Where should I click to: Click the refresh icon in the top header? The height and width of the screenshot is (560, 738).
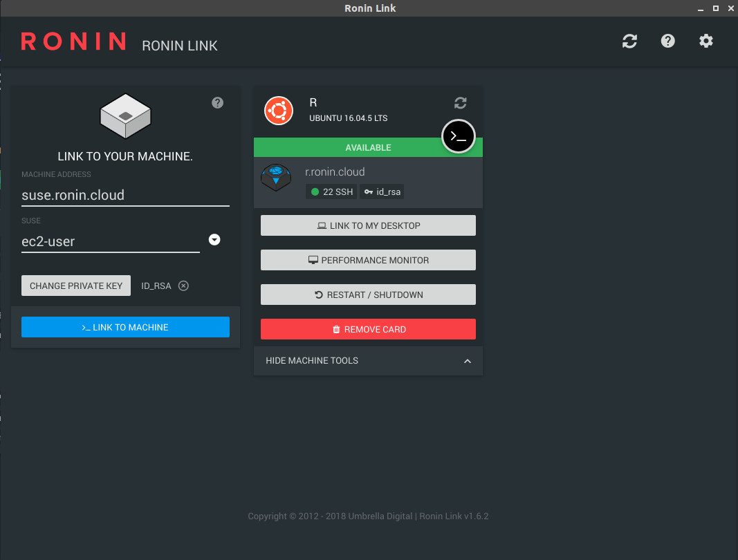click(629, 41)
